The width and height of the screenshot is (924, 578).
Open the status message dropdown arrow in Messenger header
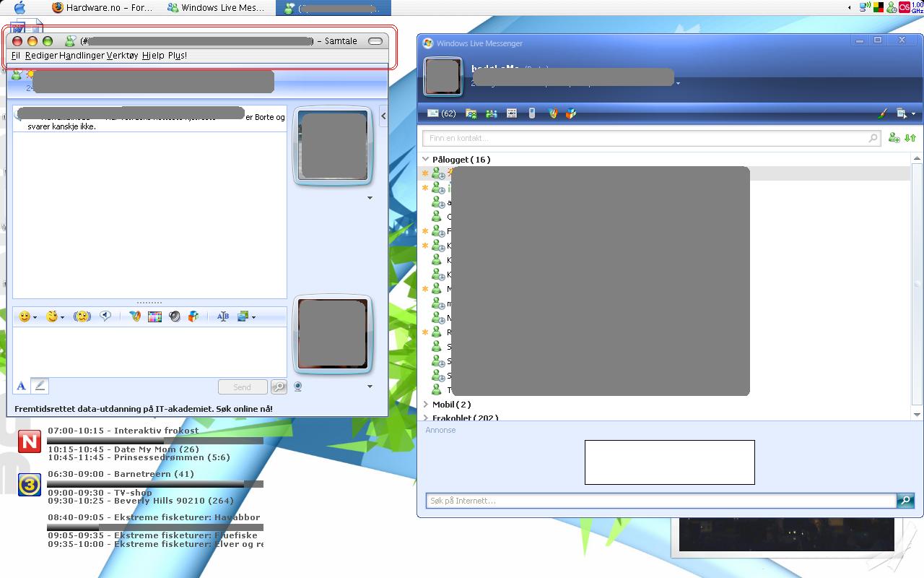point(678,84)
